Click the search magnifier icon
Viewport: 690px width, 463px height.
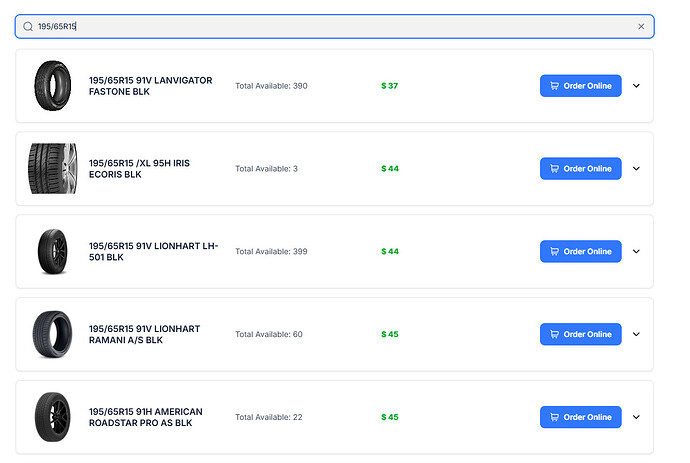tap(28, 26)
